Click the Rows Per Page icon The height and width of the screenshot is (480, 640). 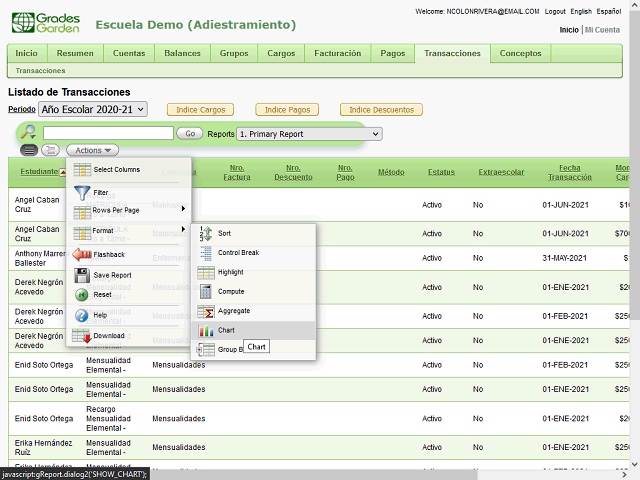click(x=82, y=212)
